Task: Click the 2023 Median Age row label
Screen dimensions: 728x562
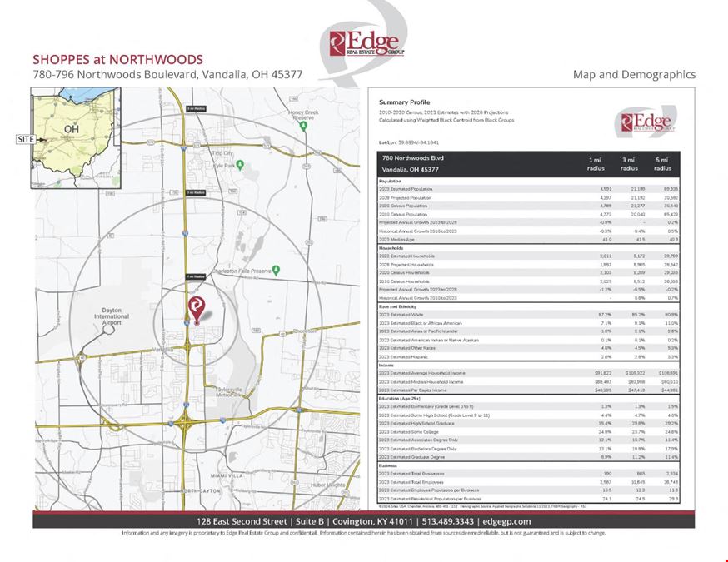Action: [x=396, y=240]
